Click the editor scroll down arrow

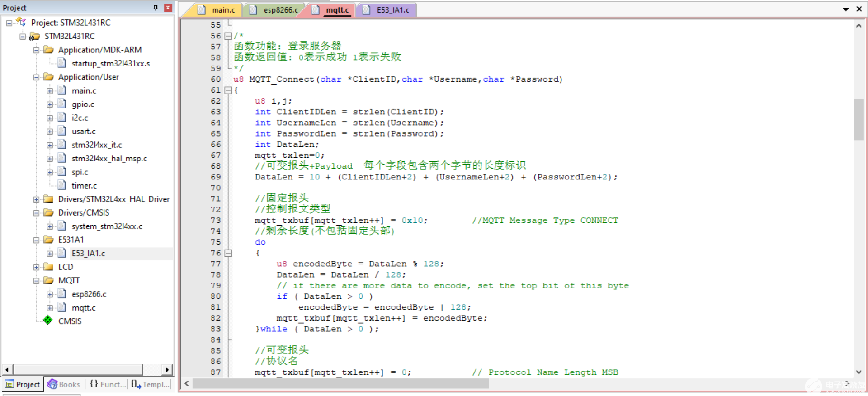[x=859, y=372]
